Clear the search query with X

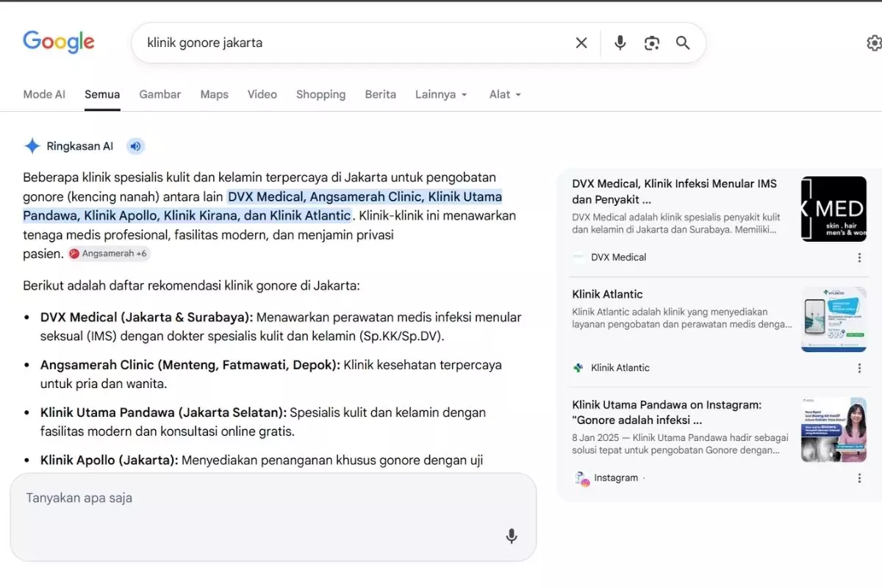pyautogui.click(x=581, y=43)
